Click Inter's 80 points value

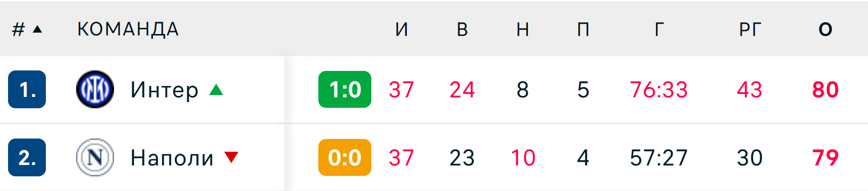825,89
